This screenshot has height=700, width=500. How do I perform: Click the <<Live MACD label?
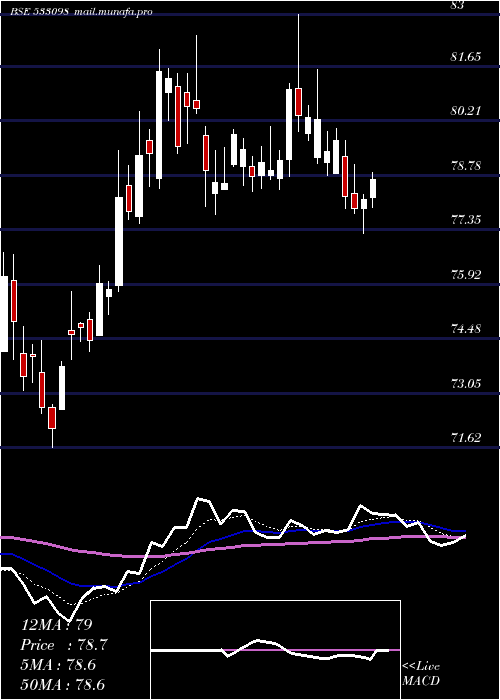pyautogui.click(x=421, y=673)
